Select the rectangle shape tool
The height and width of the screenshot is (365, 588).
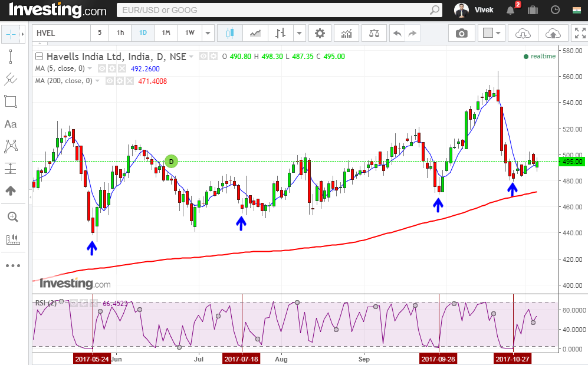click(11, 101)
